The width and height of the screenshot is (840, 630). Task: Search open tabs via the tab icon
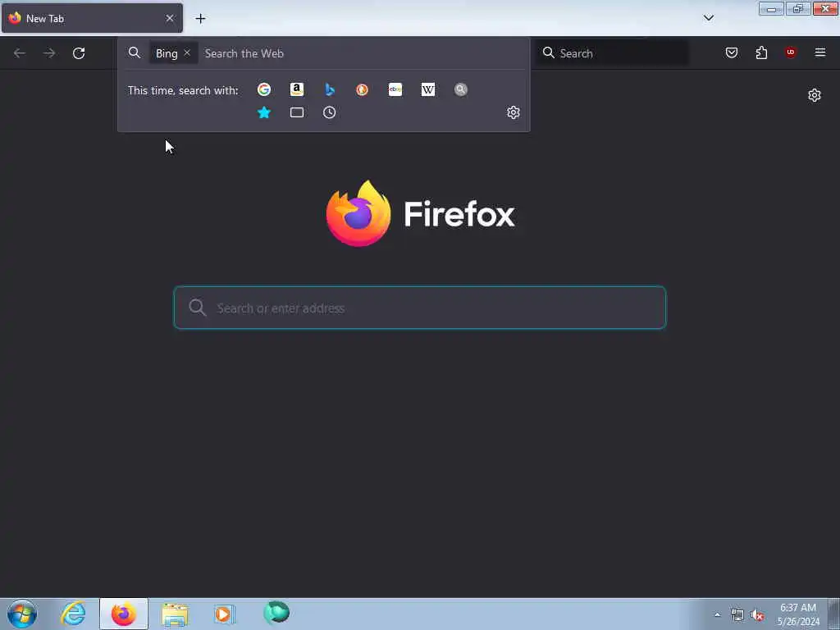click(297, 112)
